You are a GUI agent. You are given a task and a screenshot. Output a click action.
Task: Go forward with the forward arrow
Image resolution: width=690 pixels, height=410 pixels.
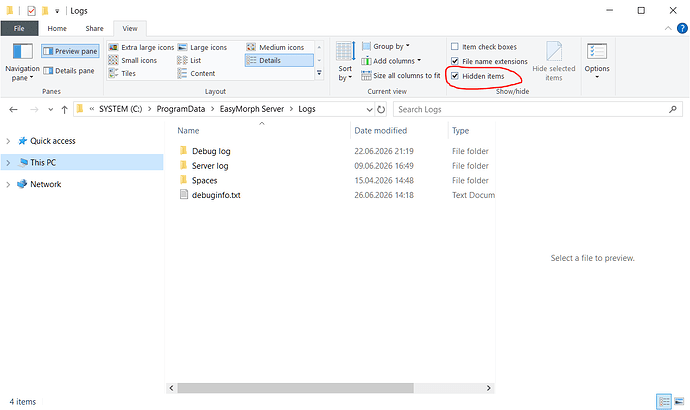point(34,110)
